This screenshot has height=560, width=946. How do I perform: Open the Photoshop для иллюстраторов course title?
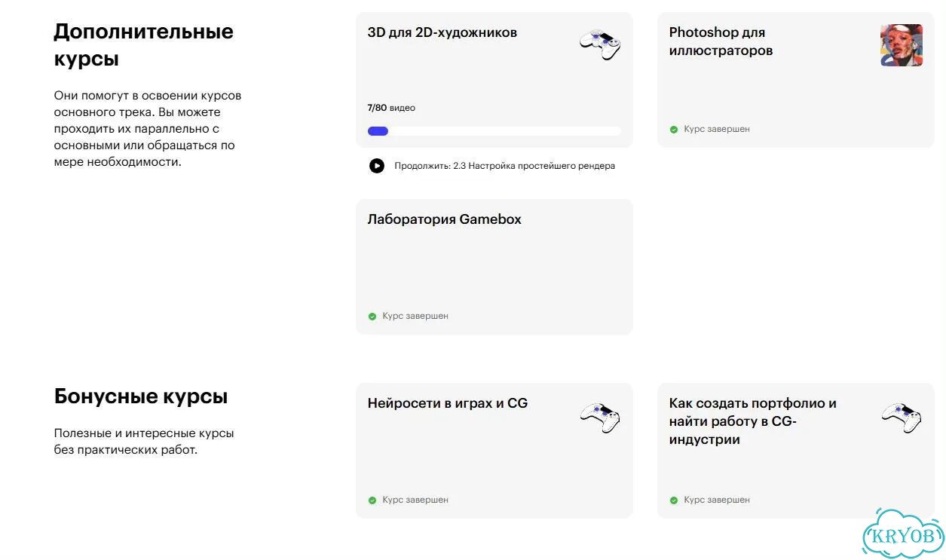721,41
